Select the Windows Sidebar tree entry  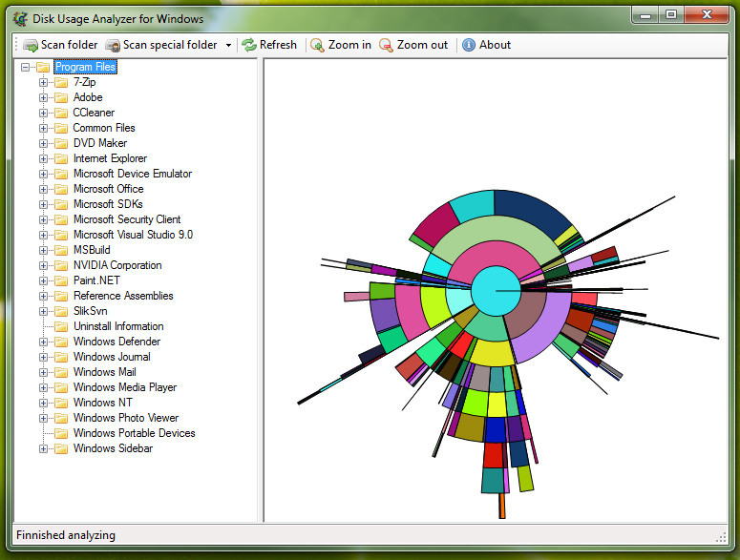point(114,448)
